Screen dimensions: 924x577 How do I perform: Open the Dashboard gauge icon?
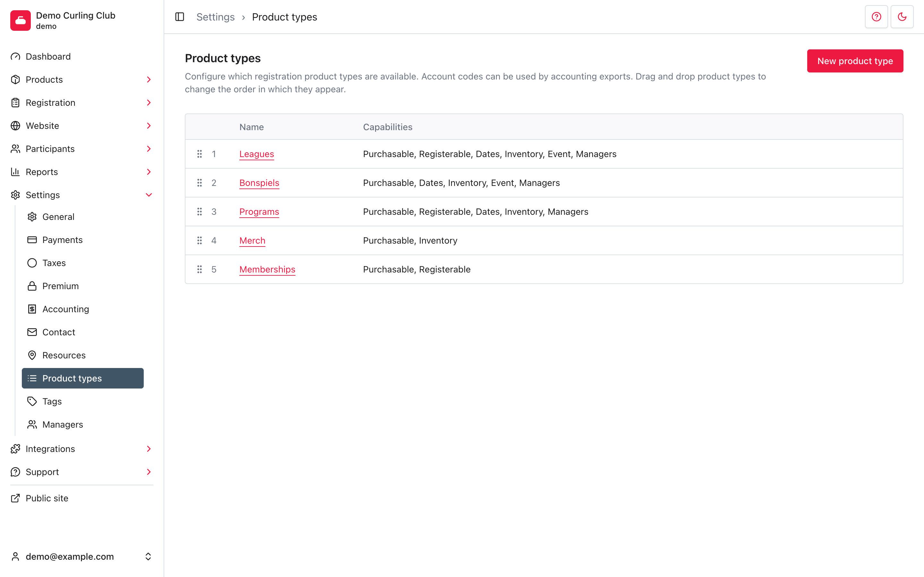point(15,56)
